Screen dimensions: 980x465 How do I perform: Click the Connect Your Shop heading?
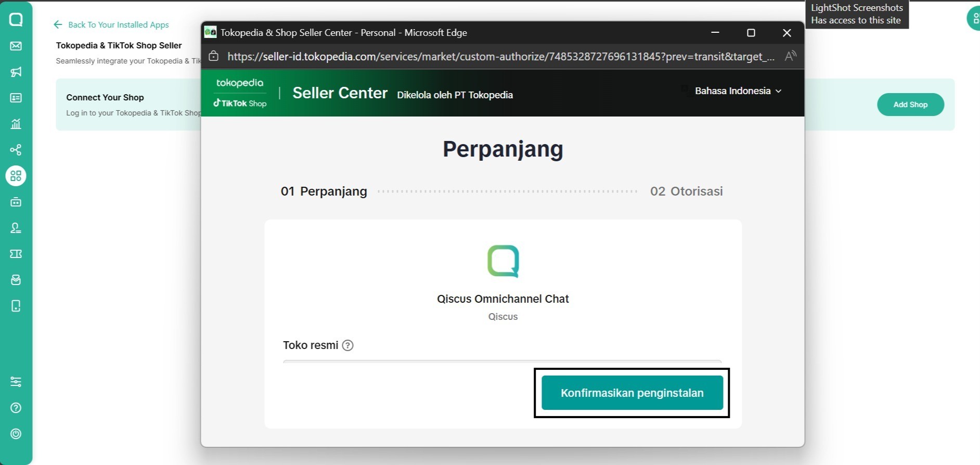(105, 97)
